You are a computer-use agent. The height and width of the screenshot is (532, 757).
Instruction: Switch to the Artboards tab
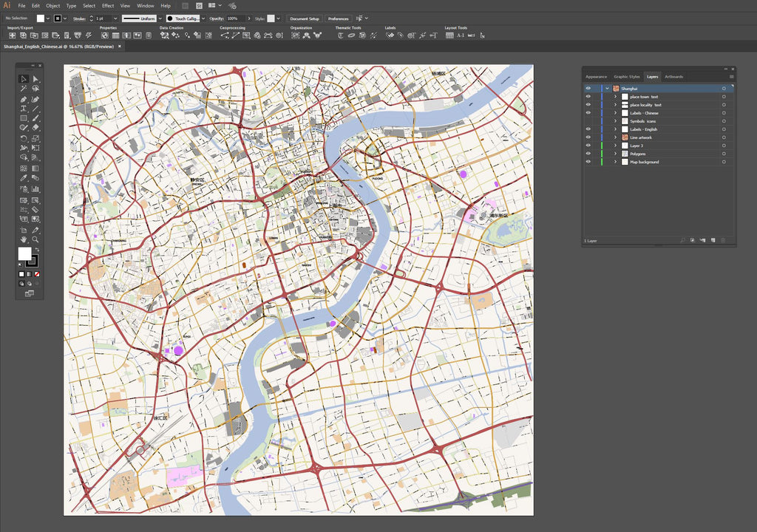point(673,76)
